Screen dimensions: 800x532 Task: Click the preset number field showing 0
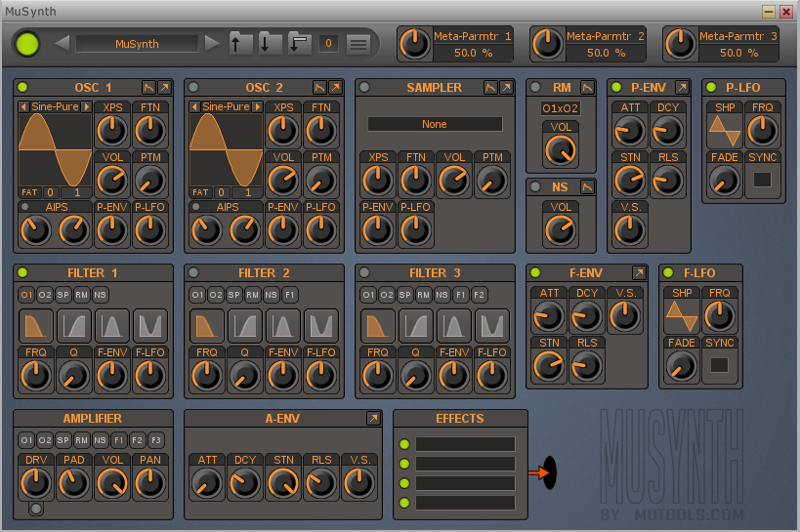pos(328,43)
